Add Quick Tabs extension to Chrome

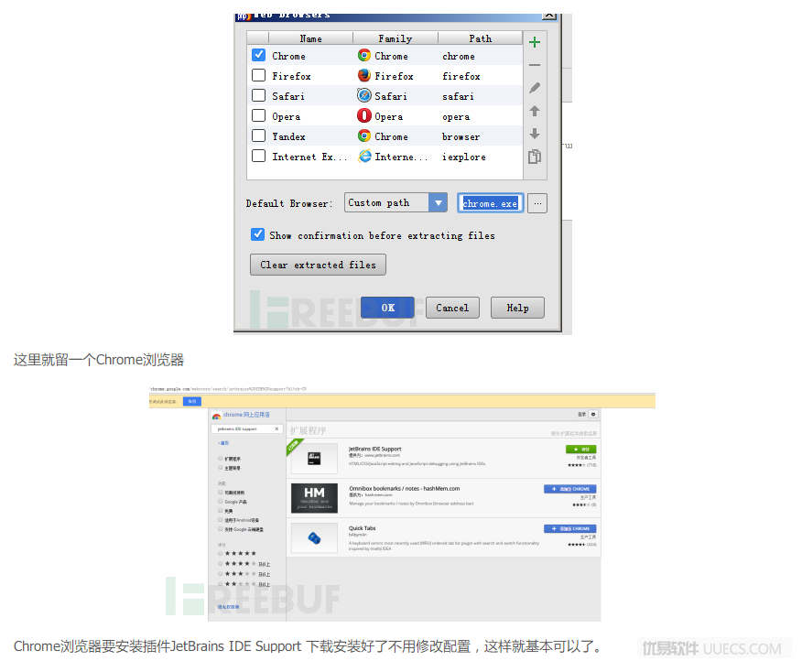tap(569, 528)
